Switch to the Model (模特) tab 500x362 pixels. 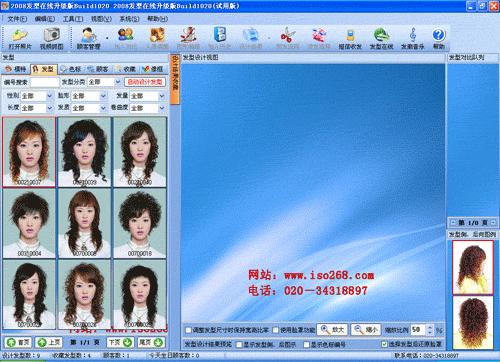click(16, 69)
